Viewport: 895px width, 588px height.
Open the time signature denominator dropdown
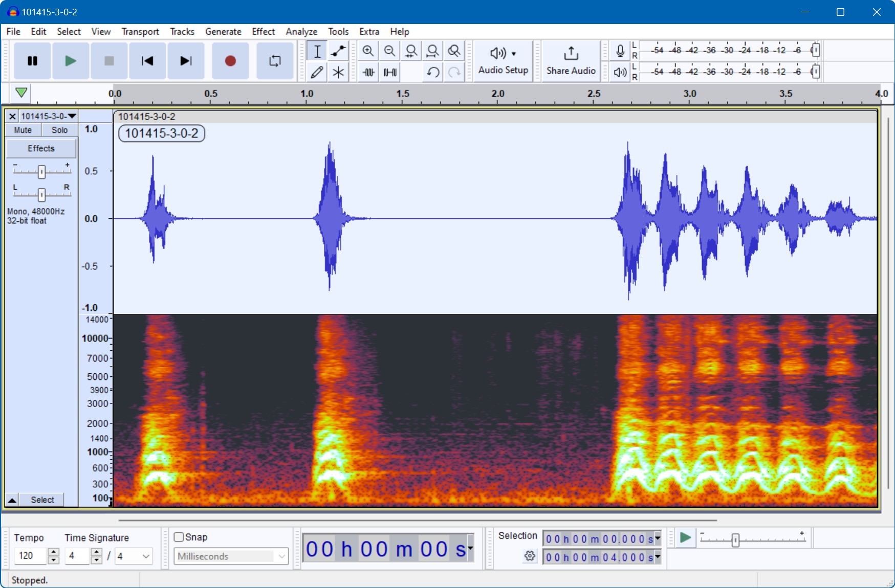click(134, 556)
